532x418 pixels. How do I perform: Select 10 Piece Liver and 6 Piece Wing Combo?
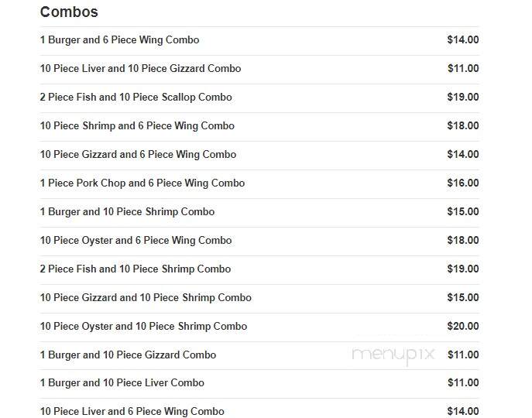coord(259,411)
